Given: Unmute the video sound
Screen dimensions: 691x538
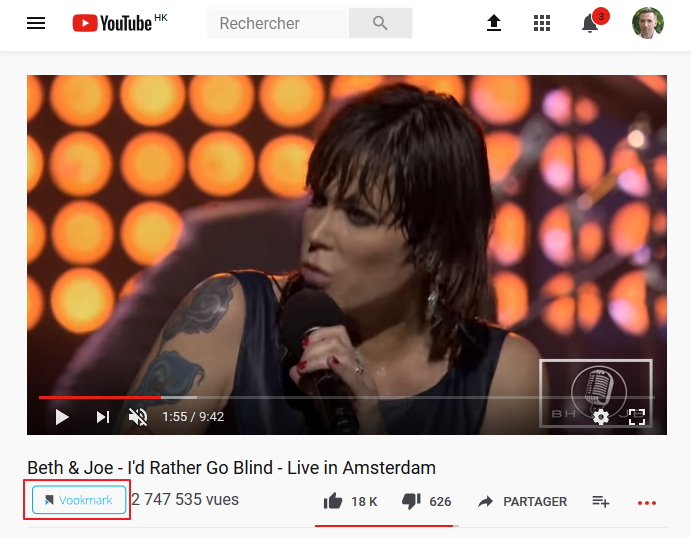Looking at the screenshot, I should pyautogui.click(x=138, y=416).
